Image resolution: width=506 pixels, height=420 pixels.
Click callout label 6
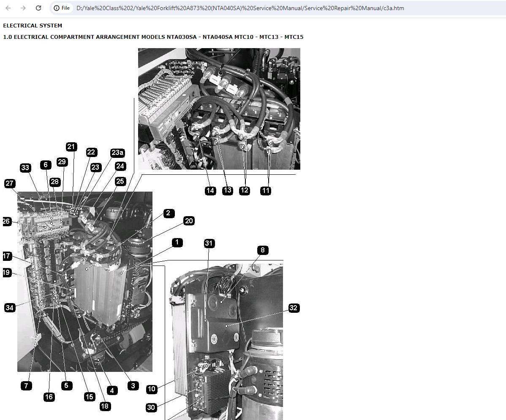click(x=46, y=165)
